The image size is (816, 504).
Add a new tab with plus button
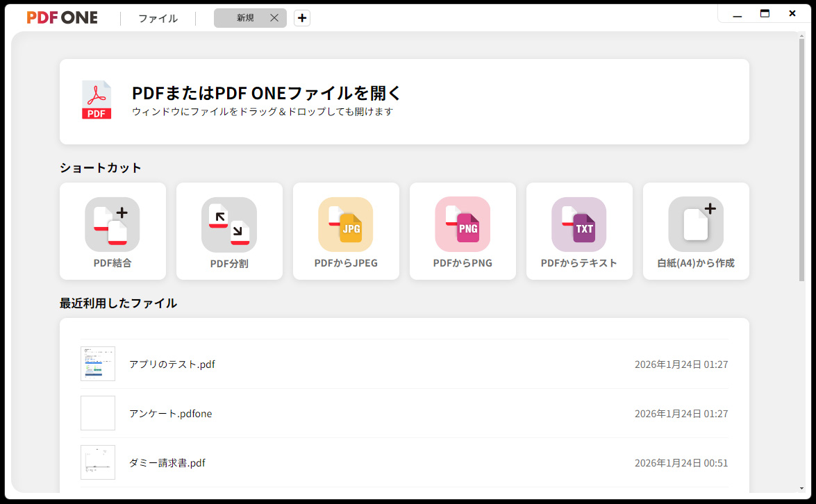click(x=302, y=18)
